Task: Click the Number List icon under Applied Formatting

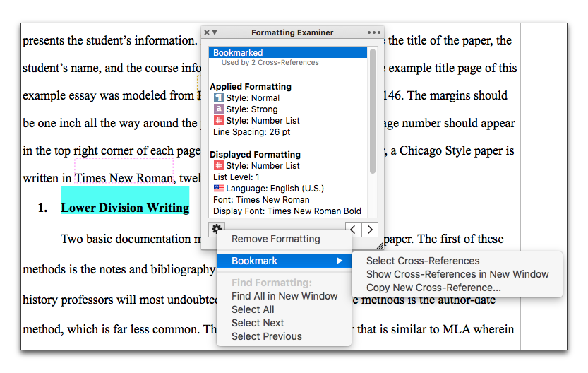Action: pyautogui.click(x=218, y=121)
